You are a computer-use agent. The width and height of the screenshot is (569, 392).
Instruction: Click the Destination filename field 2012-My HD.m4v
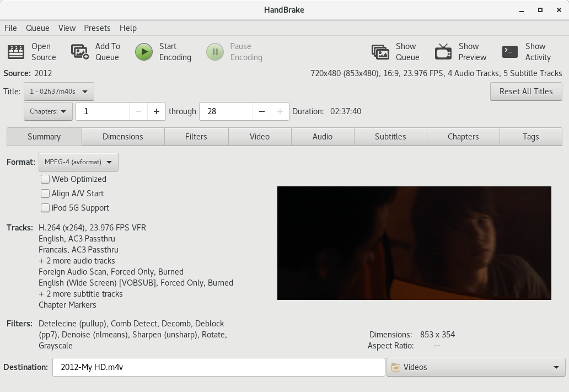tap(219, 367)
